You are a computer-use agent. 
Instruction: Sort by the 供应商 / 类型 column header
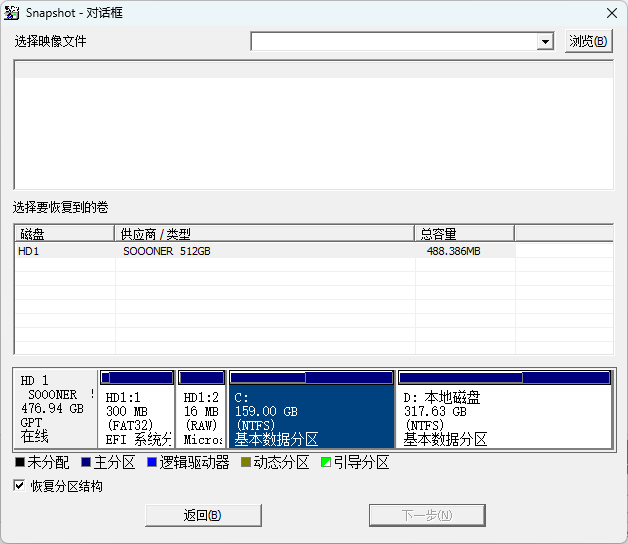coord(264,233)
